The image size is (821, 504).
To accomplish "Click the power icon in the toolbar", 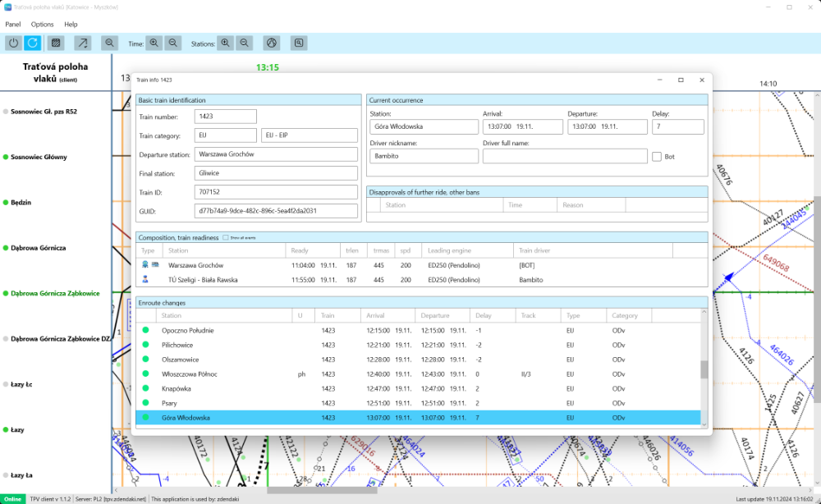I will point(14,43).
